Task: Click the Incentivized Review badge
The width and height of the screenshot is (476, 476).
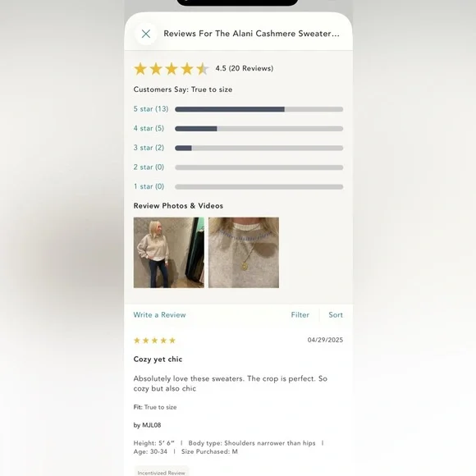Action: 161,473
